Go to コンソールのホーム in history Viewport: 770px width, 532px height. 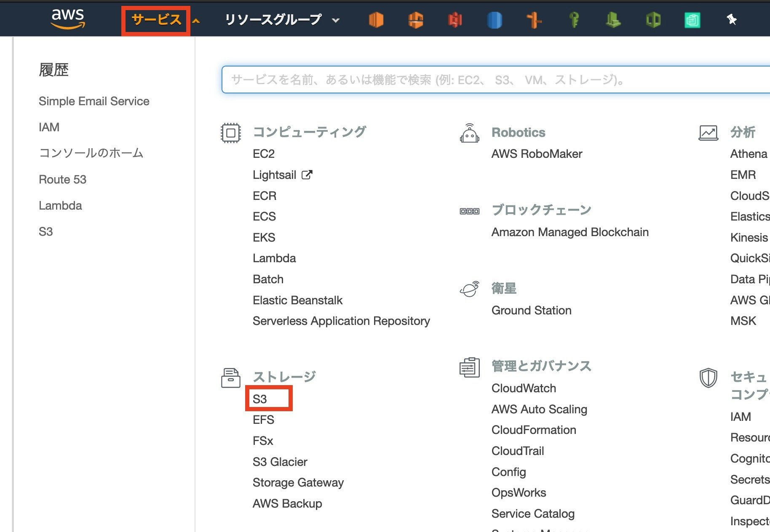(91, 153)
